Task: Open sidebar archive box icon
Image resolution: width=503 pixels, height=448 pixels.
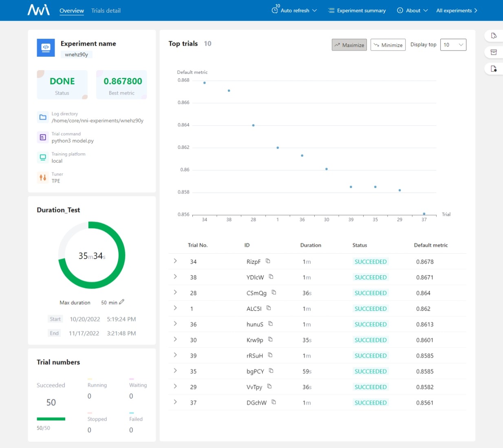Action: [x=494, y=52]
